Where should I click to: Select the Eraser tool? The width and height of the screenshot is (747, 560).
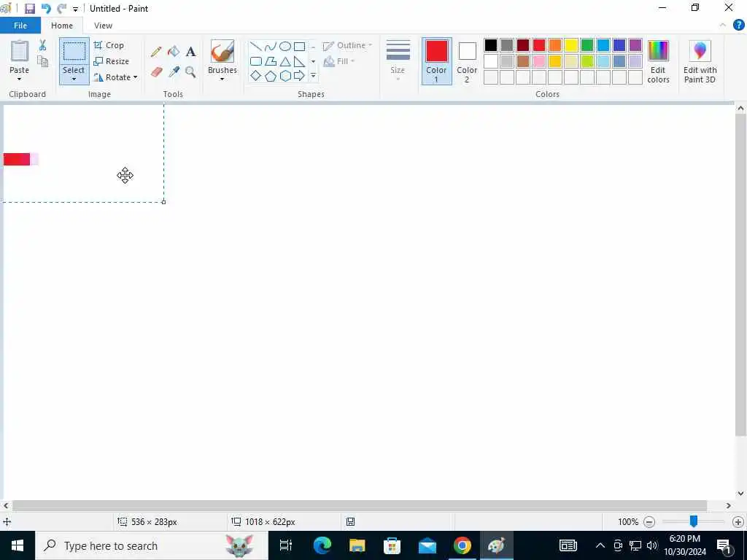point(156,72)
